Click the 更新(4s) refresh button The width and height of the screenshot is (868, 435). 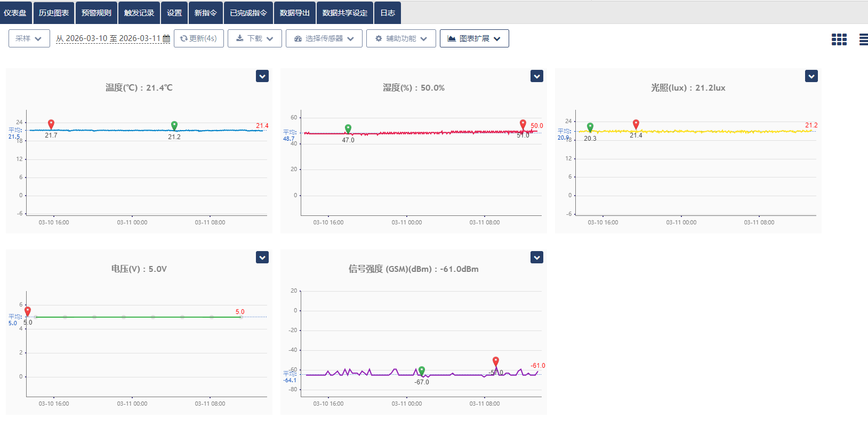pos(198,38)
